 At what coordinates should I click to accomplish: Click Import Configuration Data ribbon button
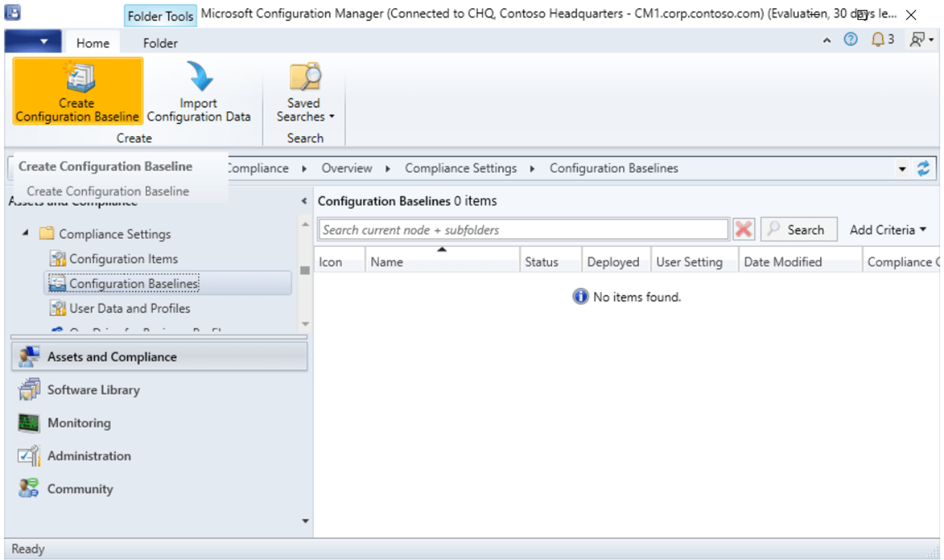coord(199,92)
